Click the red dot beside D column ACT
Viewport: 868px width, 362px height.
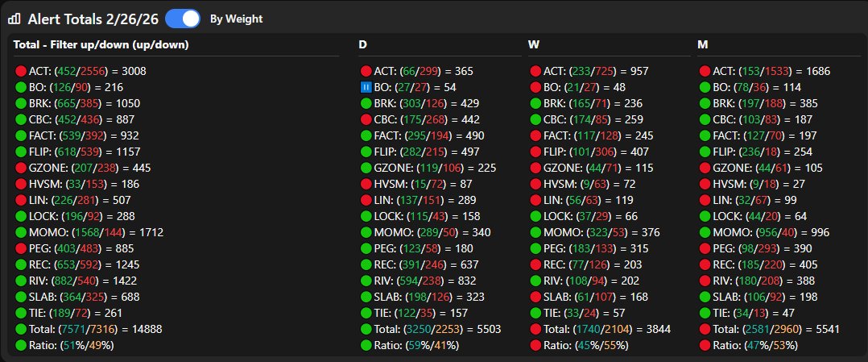click(366, 71)
